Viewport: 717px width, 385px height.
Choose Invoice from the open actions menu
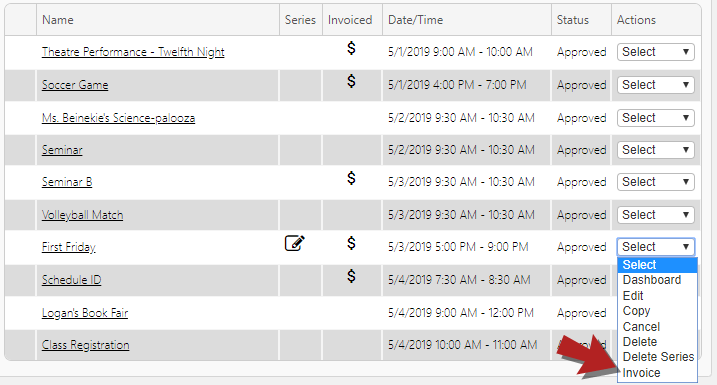(x=641, y=373)
